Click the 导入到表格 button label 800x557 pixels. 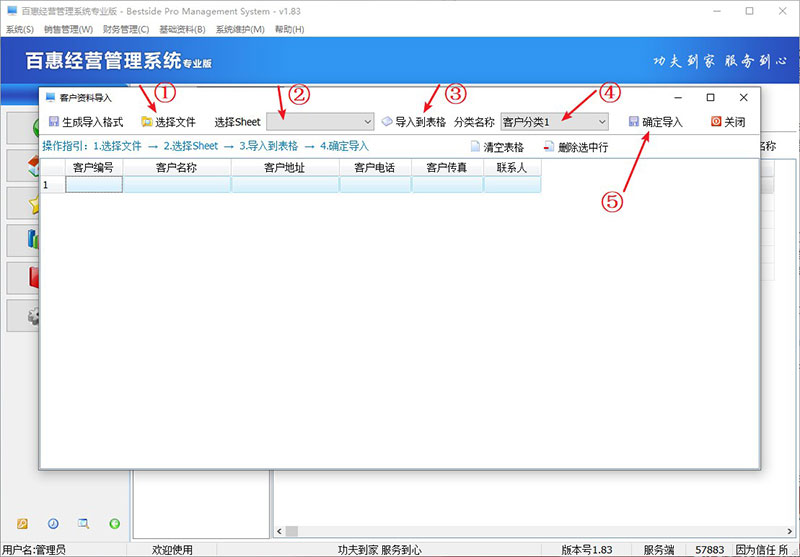pos(420,122)
